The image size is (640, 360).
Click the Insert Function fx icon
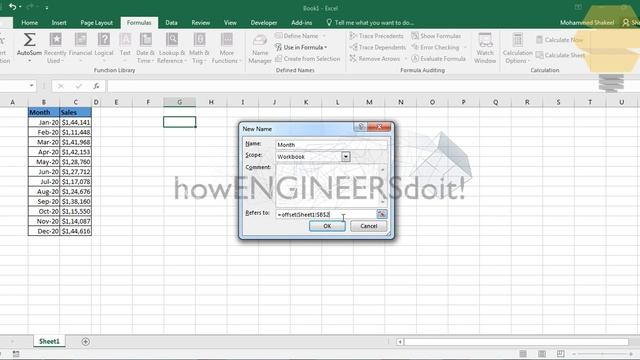96,86
